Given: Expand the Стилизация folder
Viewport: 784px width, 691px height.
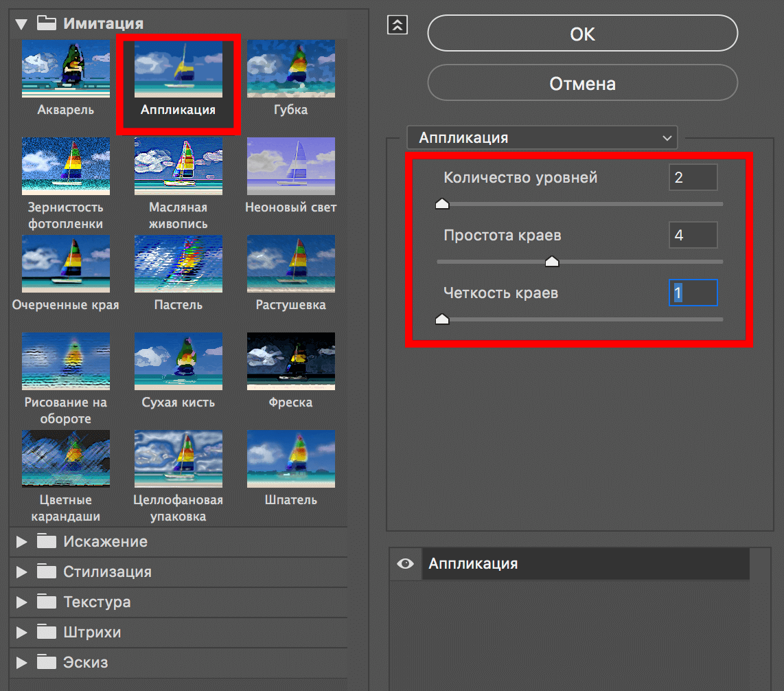Looking at the screenshot, I should (x=21, y=572).
